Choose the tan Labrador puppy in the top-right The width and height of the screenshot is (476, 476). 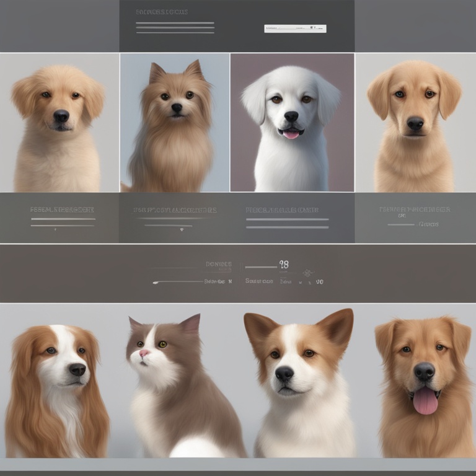coord(415,123)
